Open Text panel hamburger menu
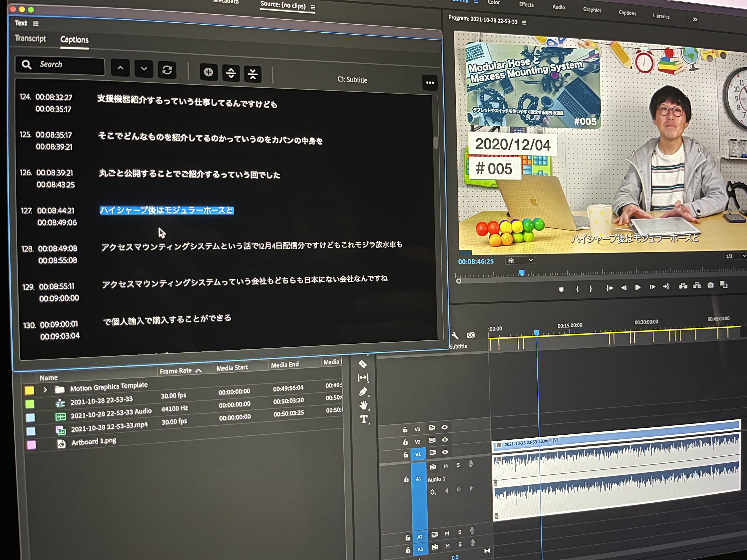Screen dimensions: 747x560 36,23
